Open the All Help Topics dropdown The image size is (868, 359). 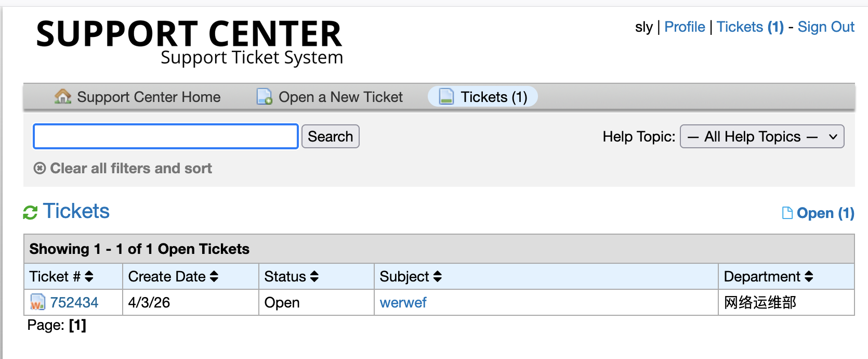pos(762,137)
